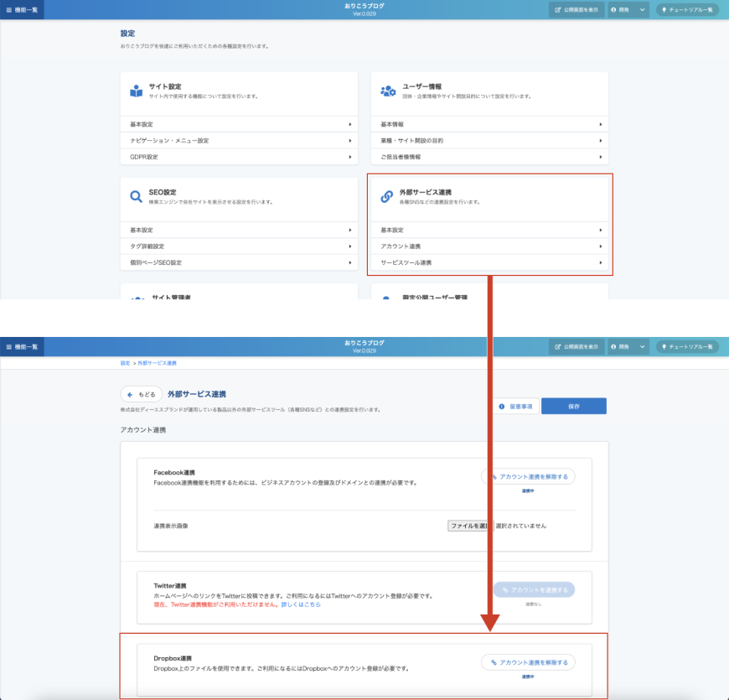Click the link icon in Facebook's unlink button
Image resolution: width=729 pixels, height=700 pixels.
tap(494, 476)
